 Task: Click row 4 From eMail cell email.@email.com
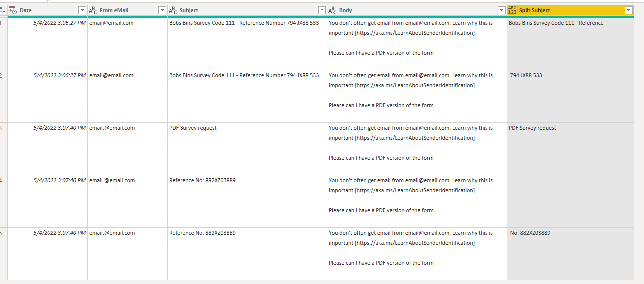point(127,201)
